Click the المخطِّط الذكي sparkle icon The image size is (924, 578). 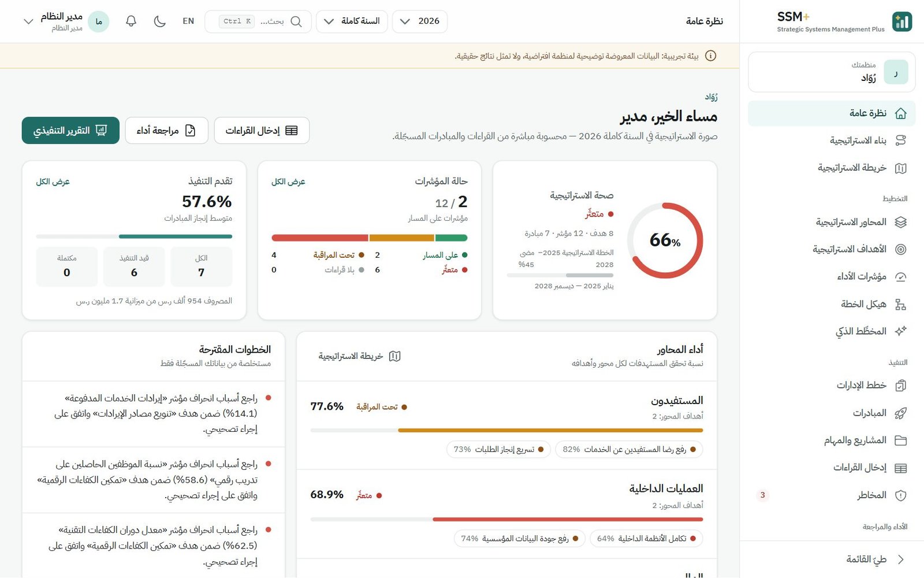pos(900,331)
